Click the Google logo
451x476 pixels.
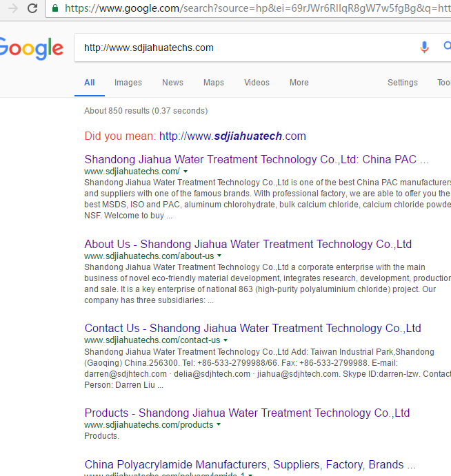pyautogui.click(x=31, y=49)
